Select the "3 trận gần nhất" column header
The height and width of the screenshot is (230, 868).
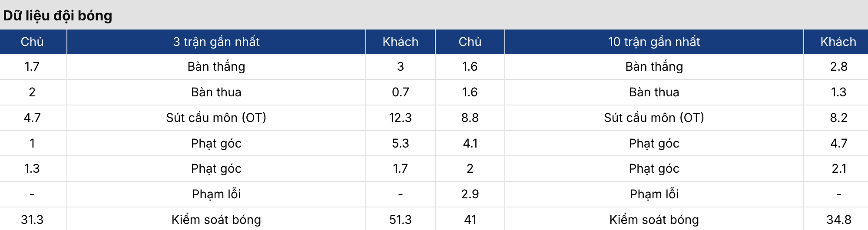pyautogui.click(x=216, y=42)
